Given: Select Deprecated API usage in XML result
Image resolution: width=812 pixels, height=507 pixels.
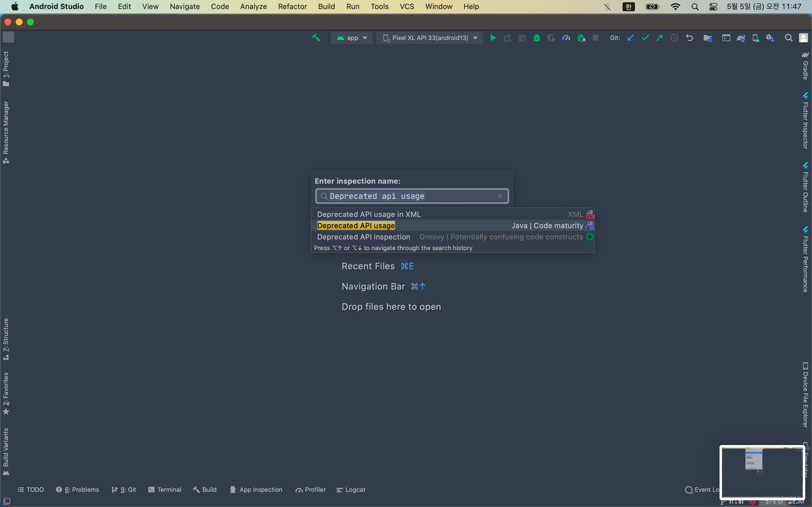Looking at the screenshot, I should (x=369, y=214).
